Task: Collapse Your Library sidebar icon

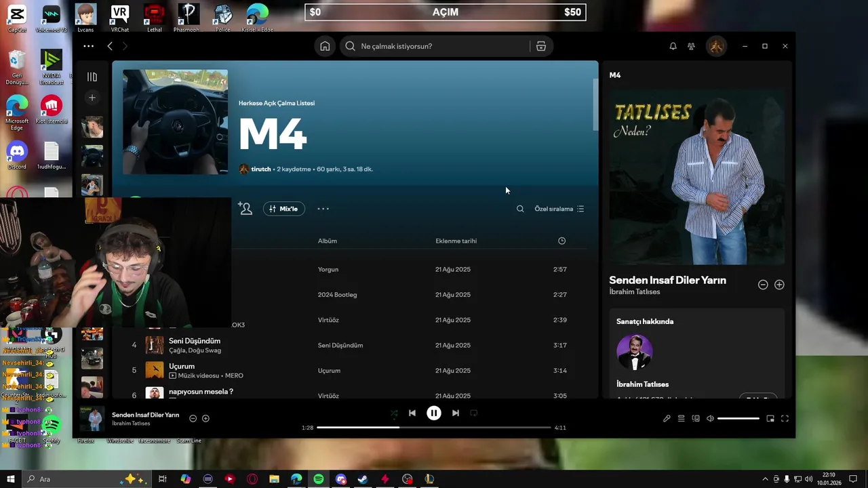Action: [x=92, y=77]
